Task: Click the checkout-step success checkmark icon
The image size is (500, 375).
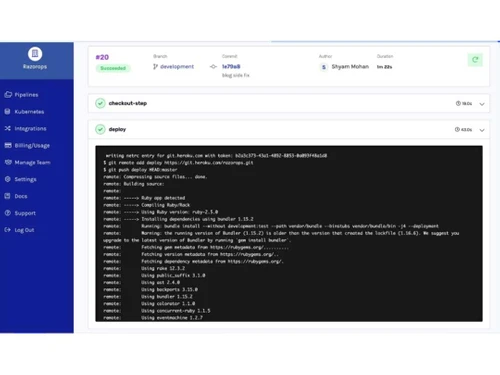Action: click(100, 103)
